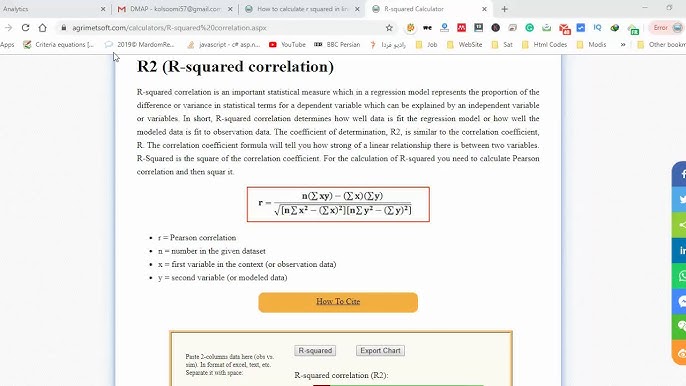Open the green globe extension icon

pos(615,28)
